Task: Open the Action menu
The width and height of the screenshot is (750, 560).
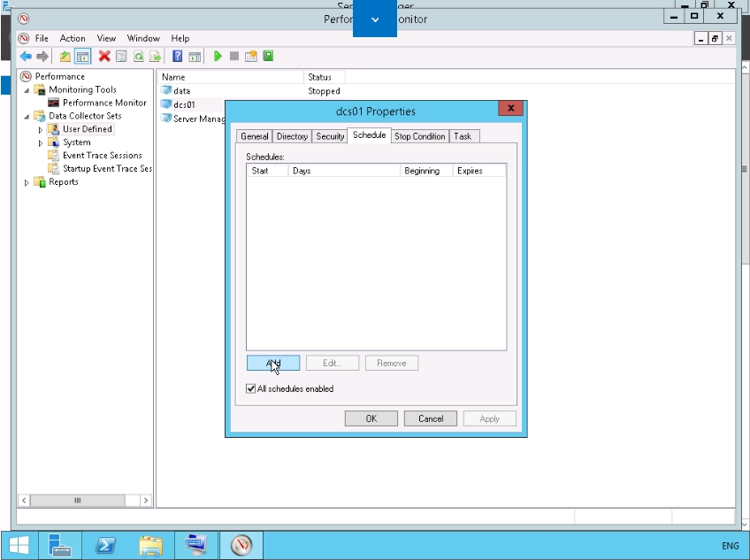Action: click(x=73, y=38)
